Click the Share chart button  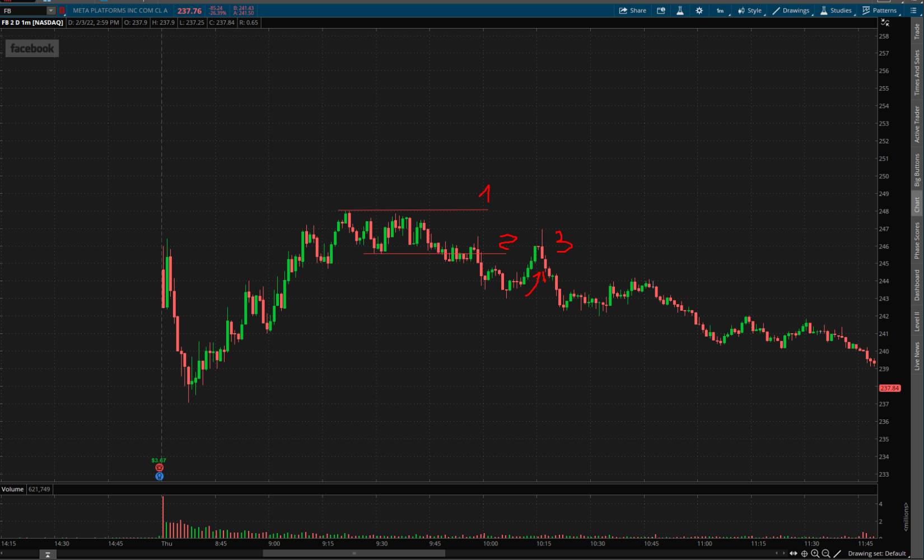pos(632,11)
